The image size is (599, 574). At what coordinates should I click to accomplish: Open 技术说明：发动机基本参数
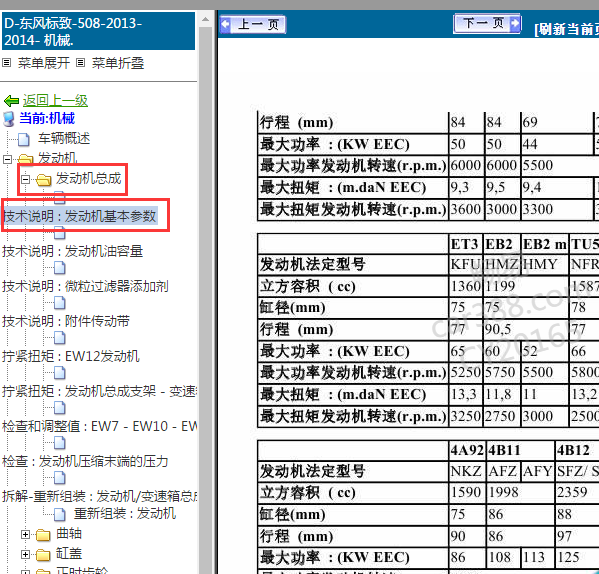point(80,216)
